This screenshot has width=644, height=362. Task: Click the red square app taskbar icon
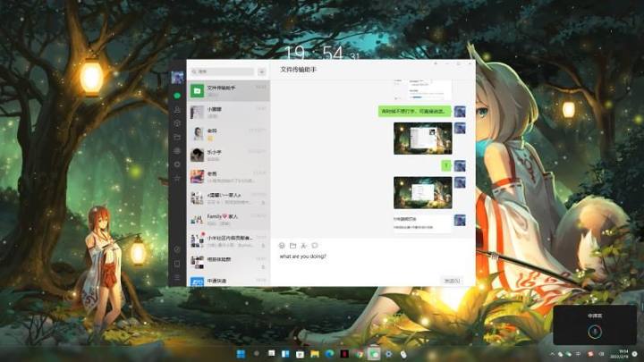pyautogui.click(x=344, y=354)
